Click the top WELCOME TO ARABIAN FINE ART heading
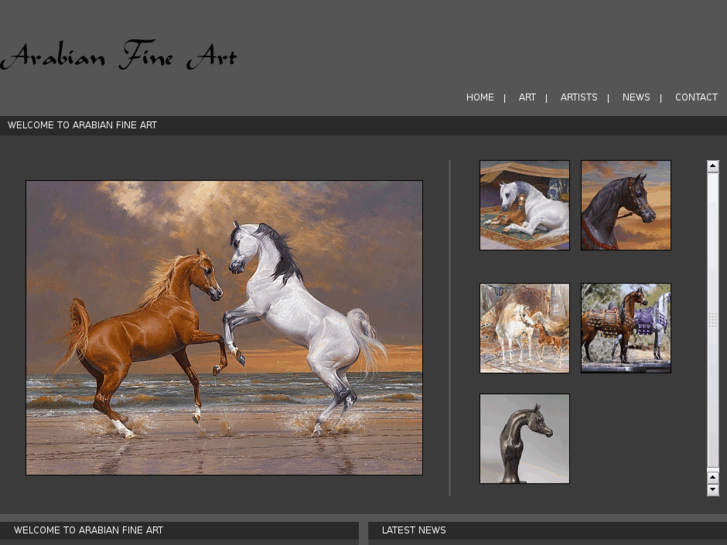Screen dimensions: 727x545 82,125
